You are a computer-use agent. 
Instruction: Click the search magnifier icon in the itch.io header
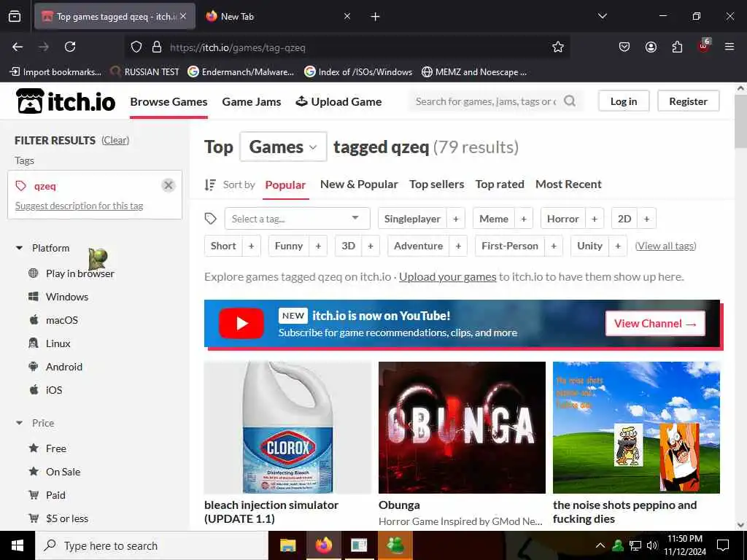569,101
